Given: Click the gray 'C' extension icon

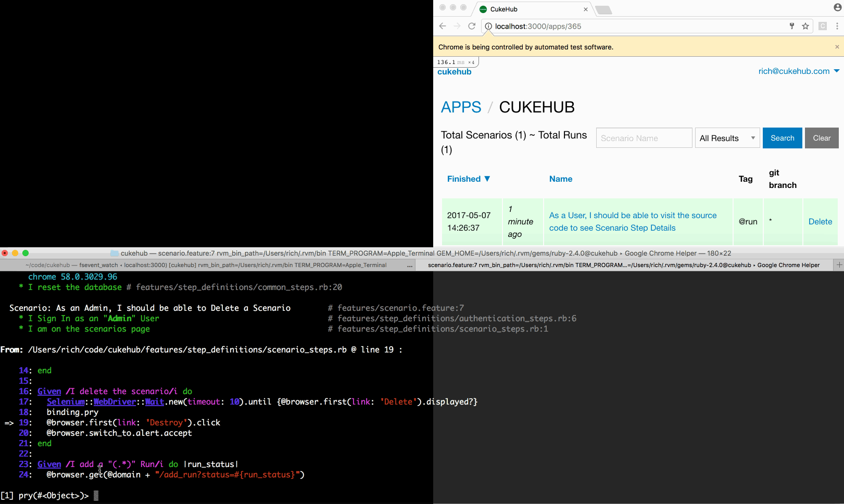Looking at the screenshot, I should (823, 26).
